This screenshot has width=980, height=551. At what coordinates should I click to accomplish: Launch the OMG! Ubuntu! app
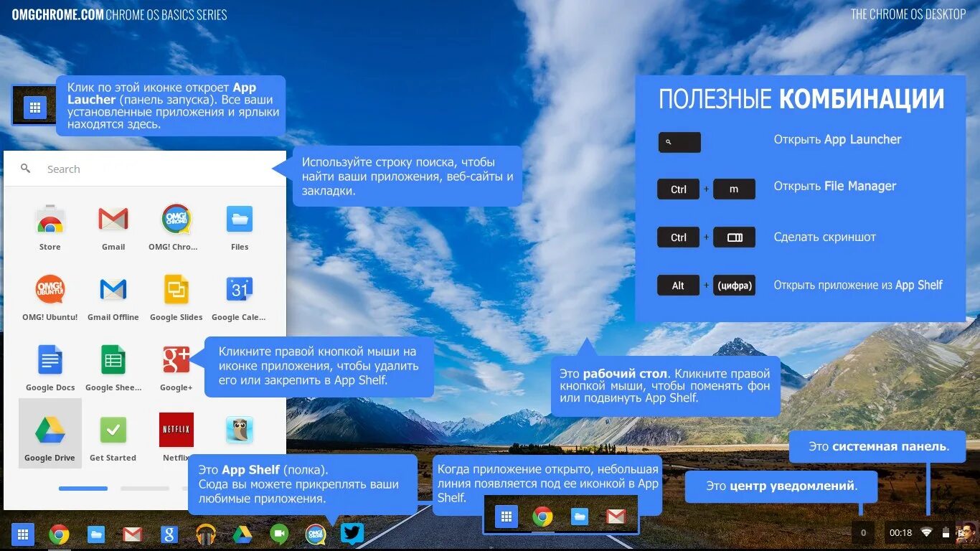point(50,289)
